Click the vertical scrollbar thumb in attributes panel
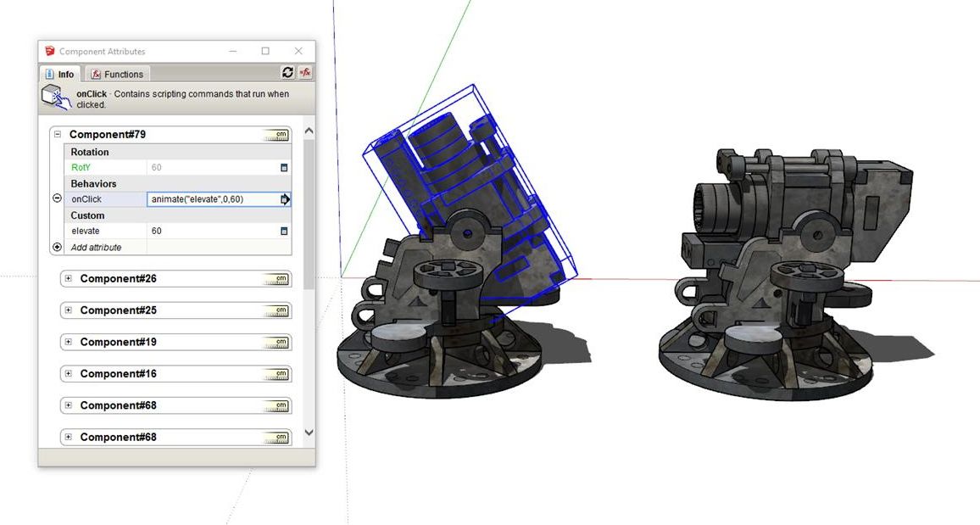Image resolution: width=980 pixels, height=525 pixels. click(x=309, y=215)
